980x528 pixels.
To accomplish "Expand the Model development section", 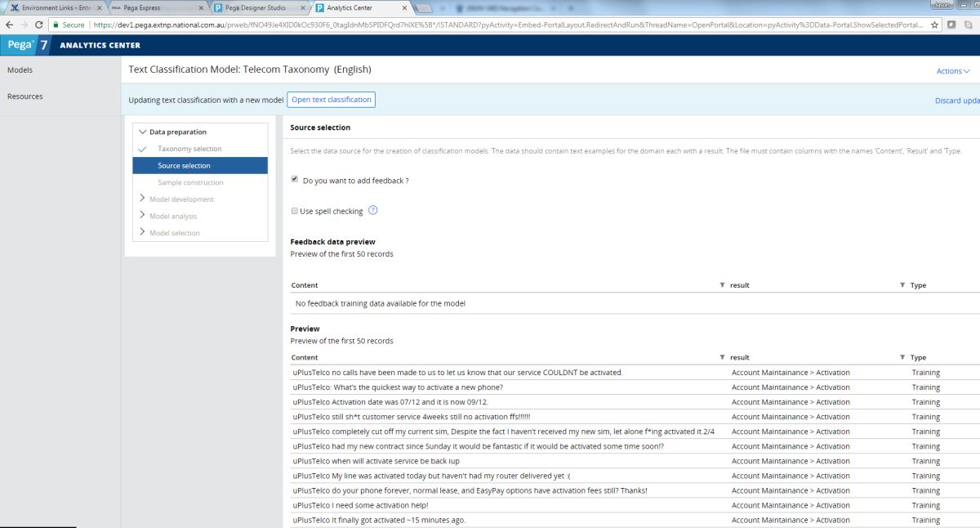I will (143, 199).
